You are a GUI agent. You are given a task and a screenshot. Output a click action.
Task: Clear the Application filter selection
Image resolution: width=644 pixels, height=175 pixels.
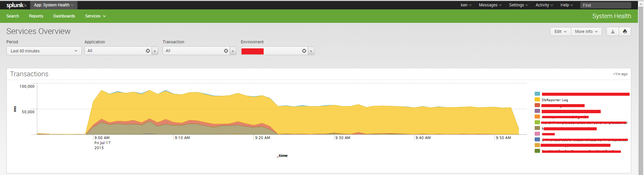pyautogui.click(x=148, y=51)
